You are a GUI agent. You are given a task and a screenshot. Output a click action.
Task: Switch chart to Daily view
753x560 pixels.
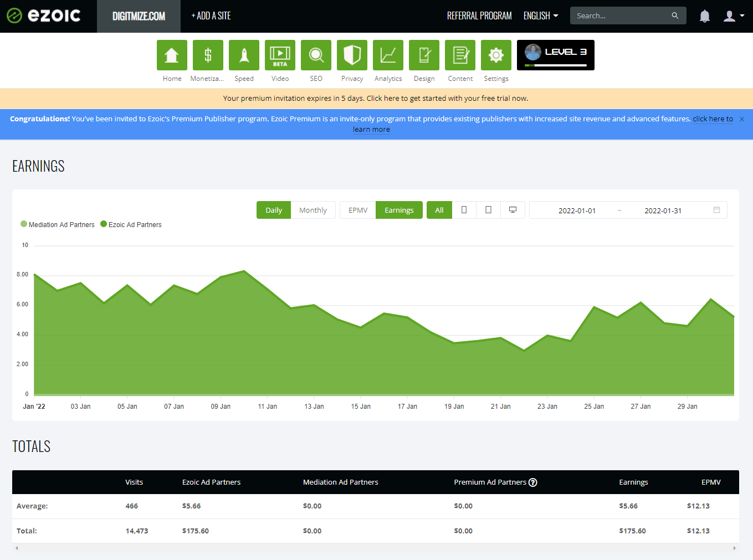point(274,210)
